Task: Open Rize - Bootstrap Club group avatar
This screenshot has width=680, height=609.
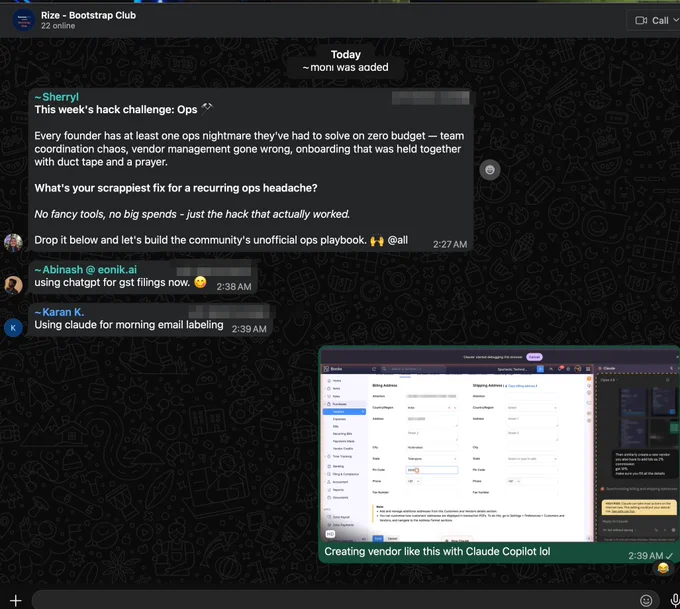Action: [24, 20]
